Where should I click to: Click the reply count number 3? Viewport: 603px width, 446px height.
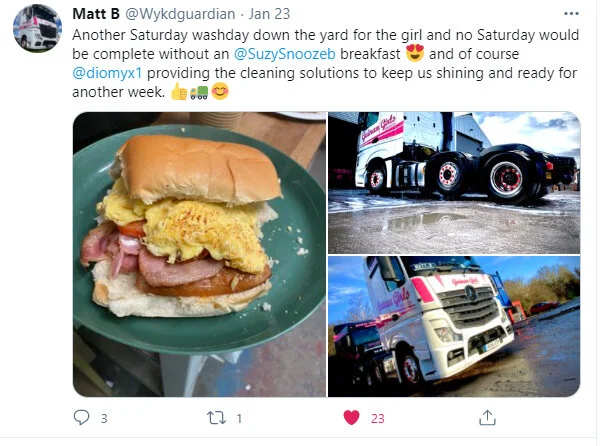[104, 418]
